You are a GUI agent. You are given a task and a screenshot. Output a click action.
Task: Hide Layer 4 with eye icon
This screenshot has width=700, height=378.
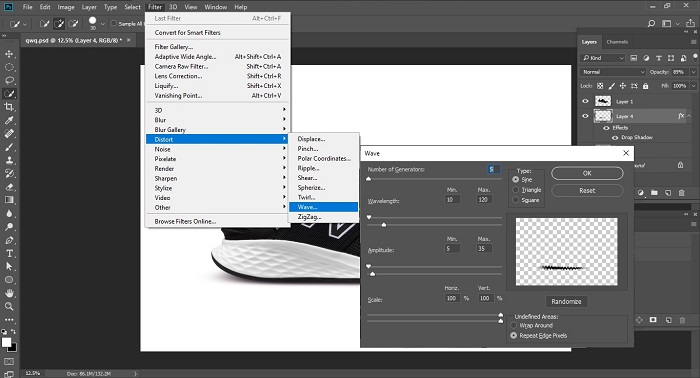(x=585, y=116)
